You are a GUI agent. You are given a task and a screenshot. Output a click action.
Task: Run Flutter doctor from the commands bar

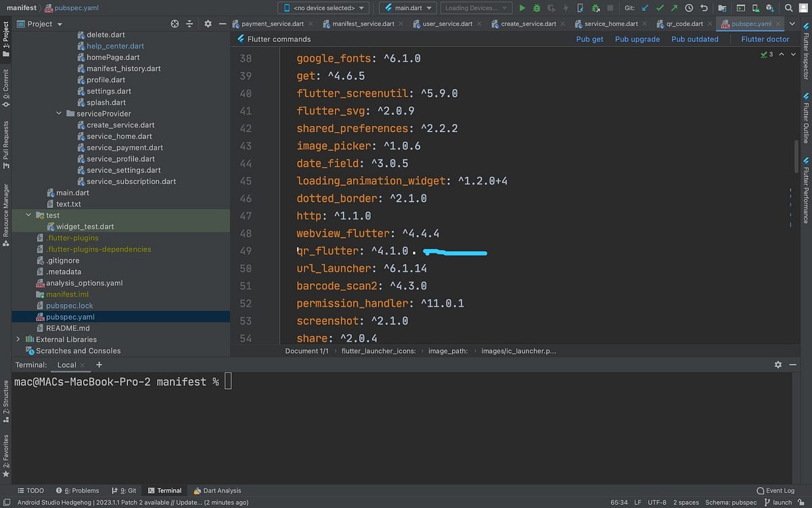pos(765,39)
